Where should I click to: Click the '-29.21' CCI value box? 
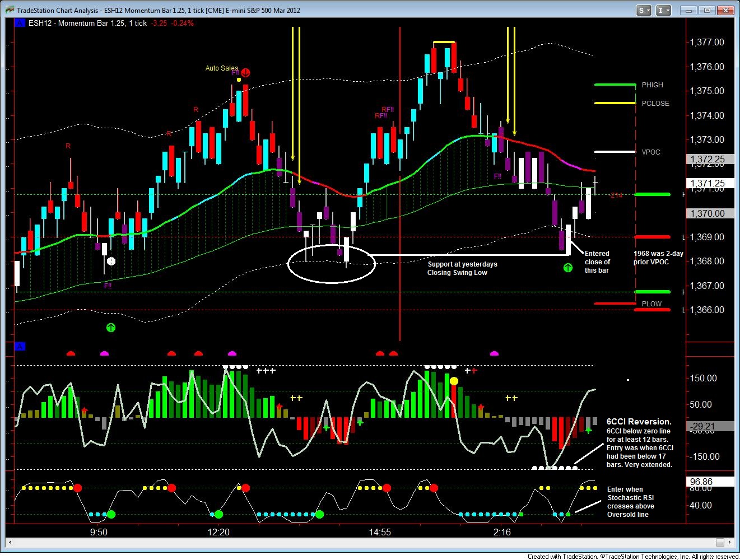click(x=710, y=426)
